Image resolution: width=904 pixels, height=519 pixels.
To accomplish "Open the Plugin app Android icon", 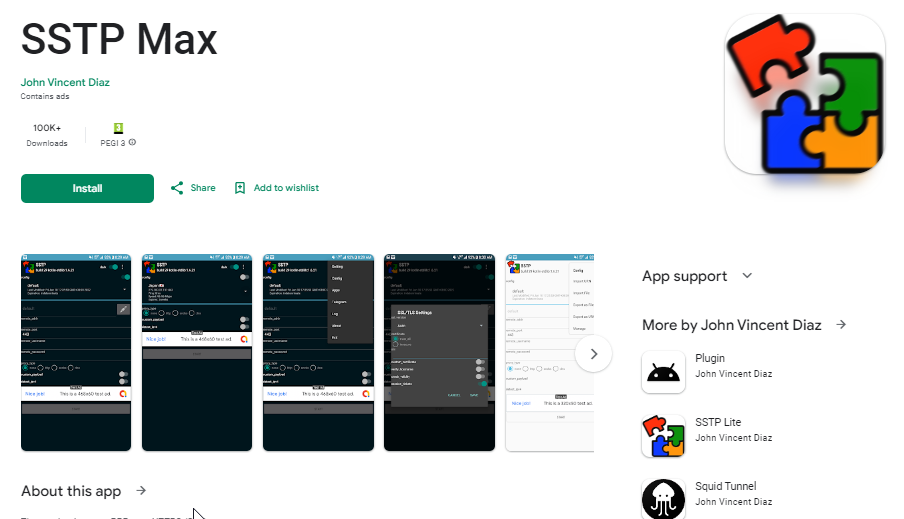I will pyautogui.click(x=663, y=372).
